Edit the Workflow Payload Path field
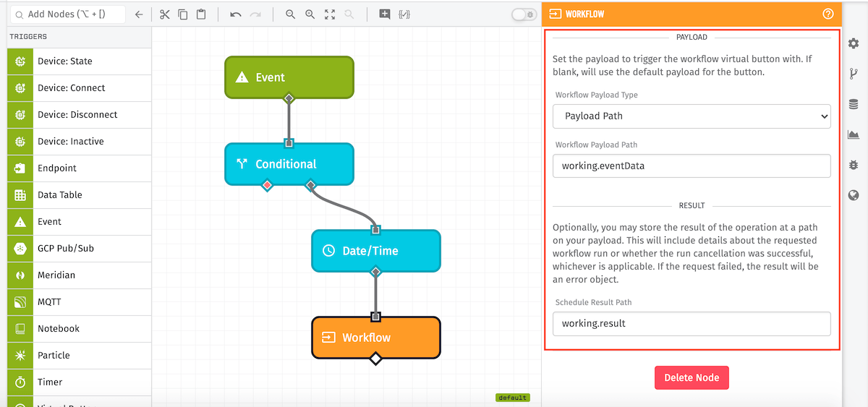The width and height of the screenshot is (868, 407). tap(692, 166)
